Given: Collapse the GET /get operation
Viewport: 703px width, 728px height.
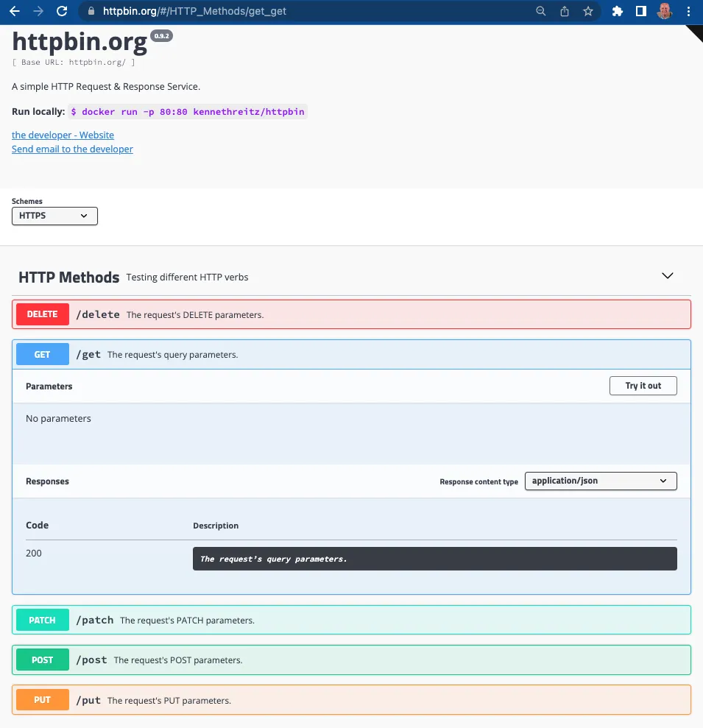Looking at the screenshot, I should point(351,355).
